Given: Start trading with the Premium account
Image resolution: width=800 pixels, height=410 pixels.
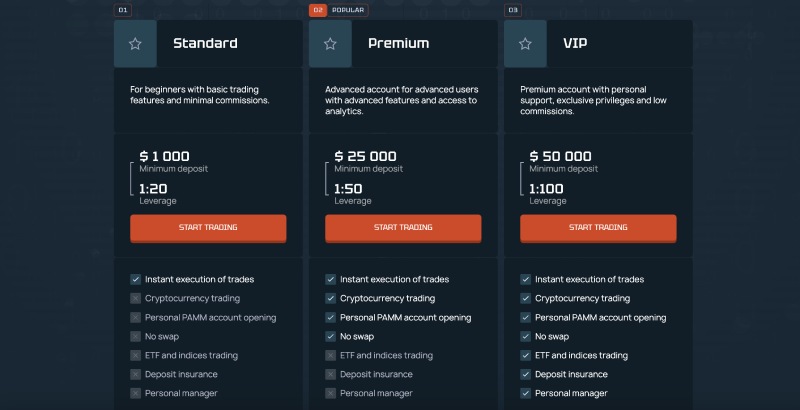Looking at the screenshot, I should [x=403, y=228].
